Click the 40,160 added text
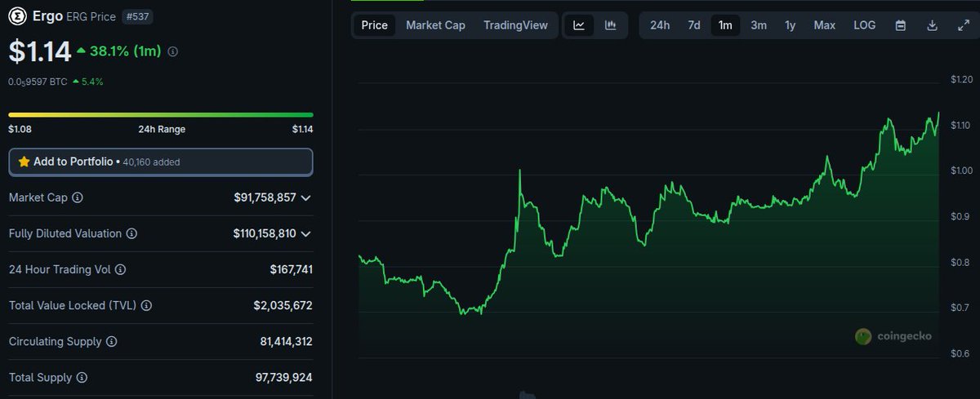980x399 pixels. point(151,162)
